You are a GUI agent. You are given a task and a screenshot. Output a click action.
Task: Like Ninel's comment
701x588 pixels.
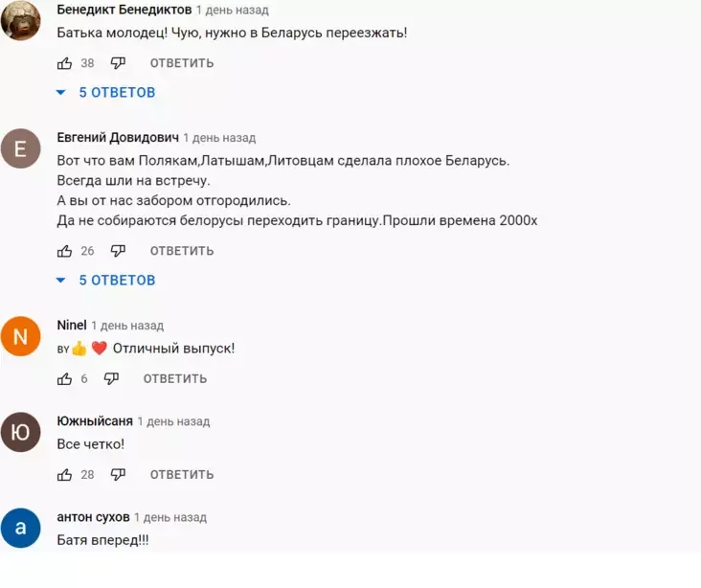[x=65, y=378]
